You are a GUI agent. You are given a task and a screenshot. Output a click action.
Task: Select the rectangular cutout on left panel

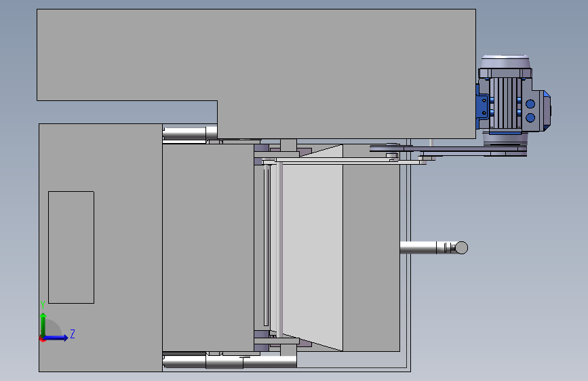pos(71,247)
